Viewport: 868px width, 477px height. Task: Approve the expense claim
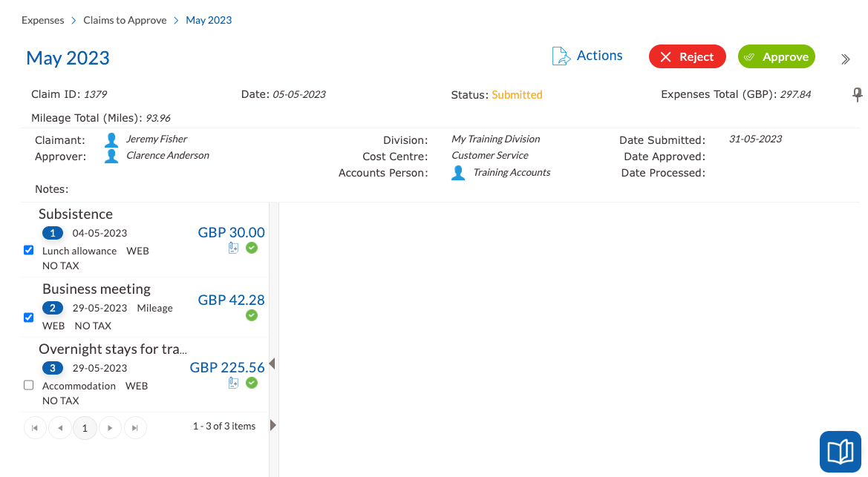click(776, 56)
